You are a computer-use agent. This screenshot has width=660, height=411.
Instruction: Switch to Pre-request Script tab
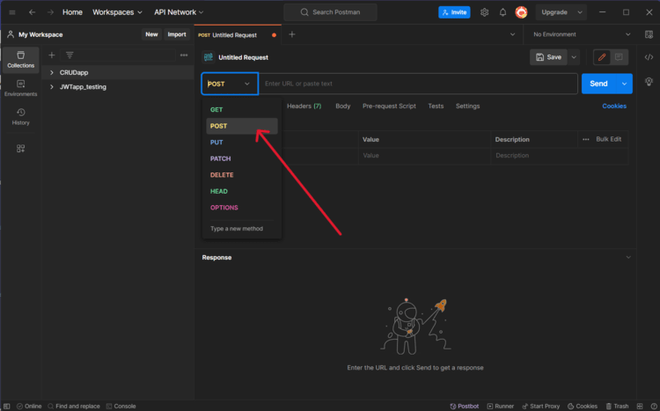389,106
